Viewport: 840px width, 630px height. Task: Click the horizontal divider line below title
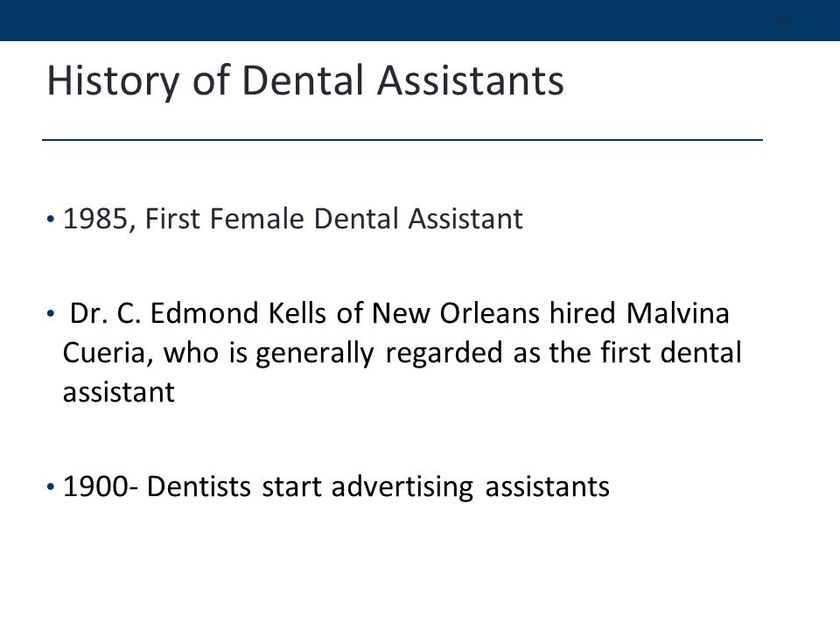402,140
